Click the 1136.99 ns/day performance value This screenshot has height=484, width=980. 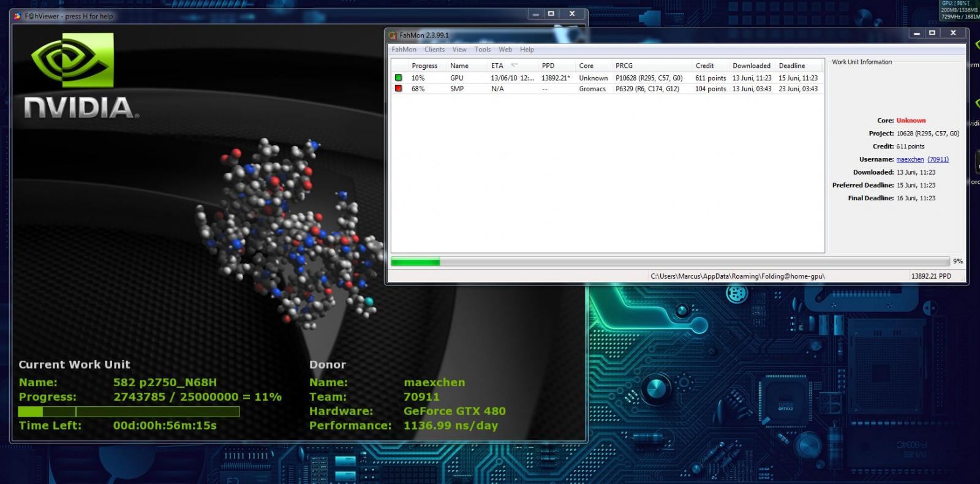coord(450,425)
